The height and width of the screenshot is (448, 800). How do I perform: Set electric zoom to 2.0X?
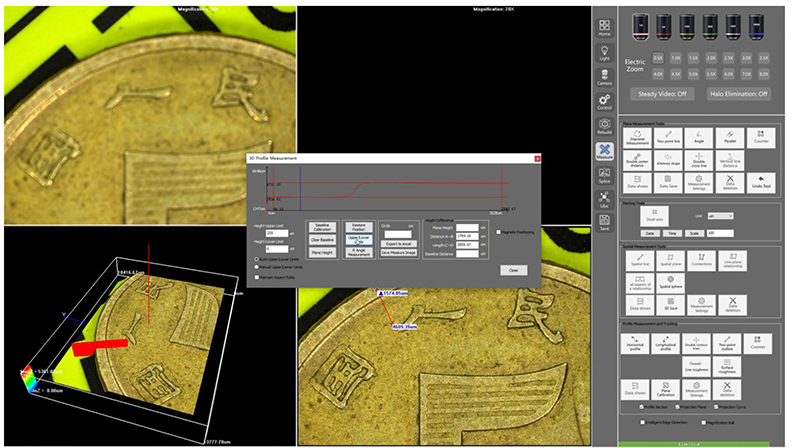click(711, 58)
